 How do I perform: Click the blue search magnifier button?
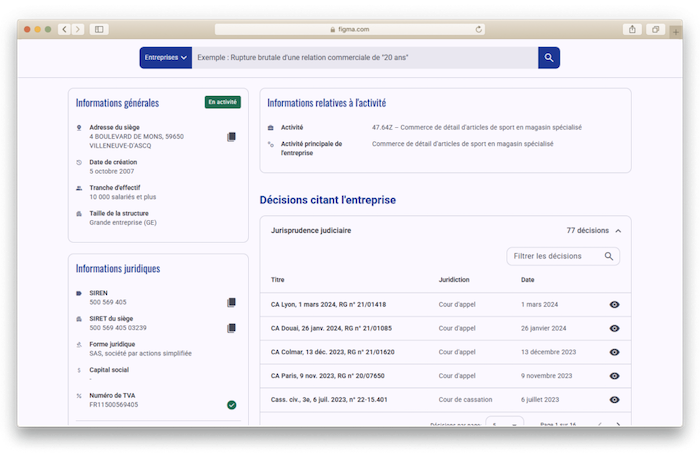pos(549,58)
